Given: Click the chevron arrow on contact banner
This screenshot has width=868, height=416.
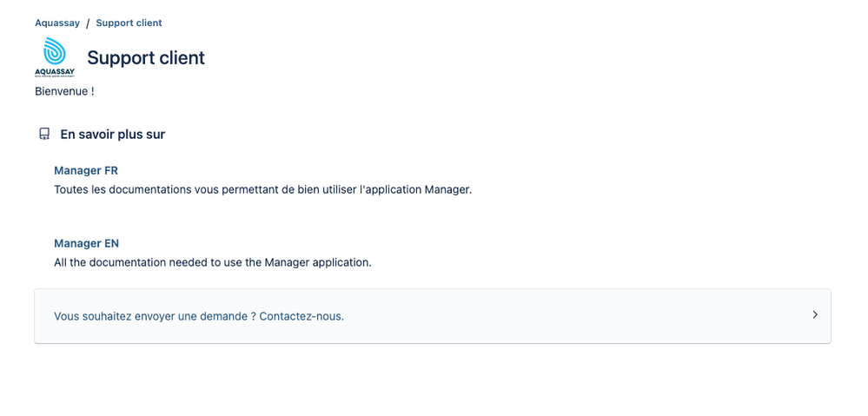Looking at the screenshot, I should pyautogui.click(x=815, y=314).
